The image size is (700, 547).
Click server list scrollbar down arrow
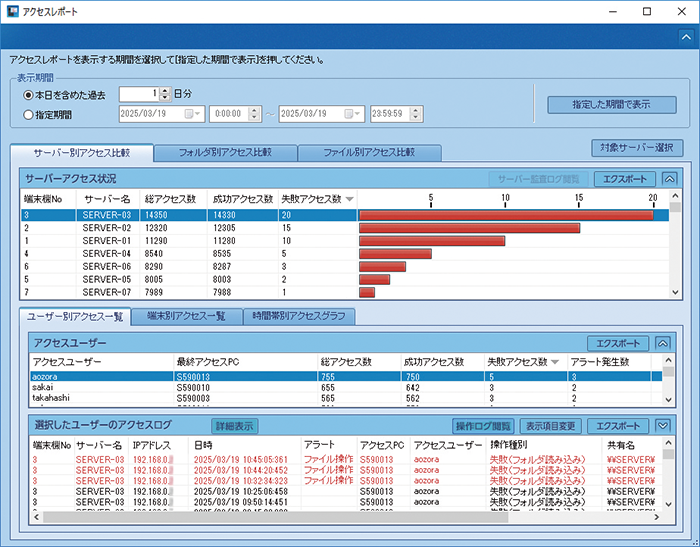pyautogui.click(x=675, y=292)
